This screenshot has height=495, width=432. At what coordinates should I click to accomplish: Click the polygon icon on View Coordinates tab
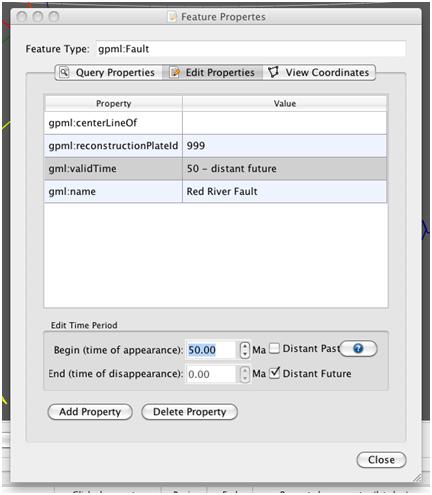coord(273,72)
